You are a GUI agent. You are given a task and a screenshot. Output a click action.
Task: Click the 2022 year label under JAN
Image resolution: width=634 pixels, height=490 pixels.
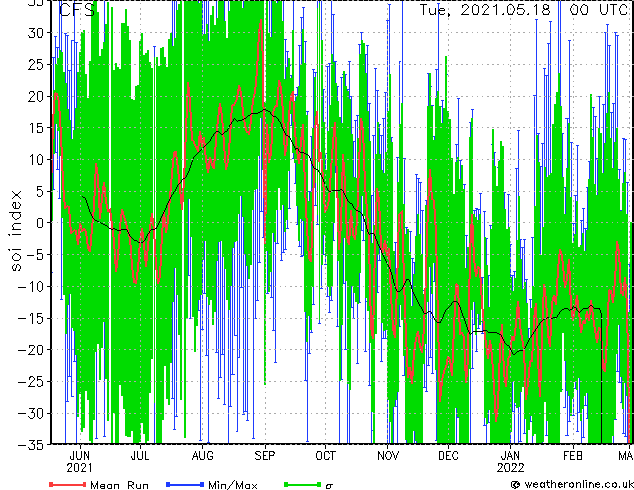pos(510,468)
